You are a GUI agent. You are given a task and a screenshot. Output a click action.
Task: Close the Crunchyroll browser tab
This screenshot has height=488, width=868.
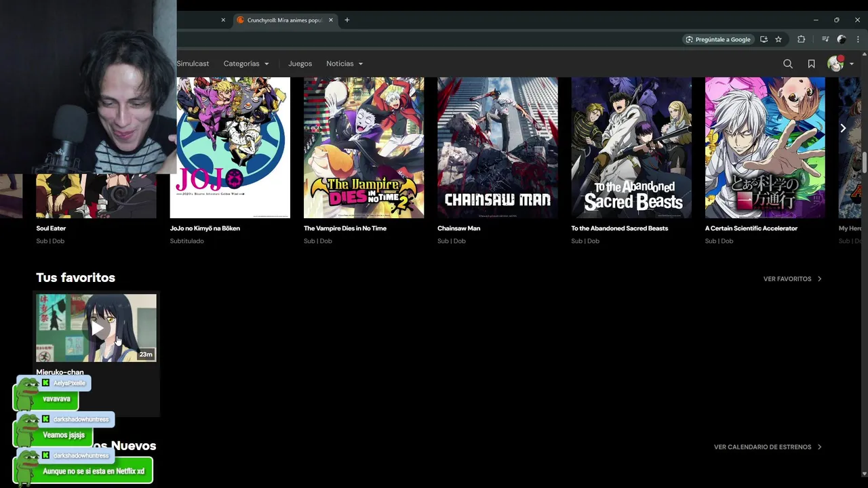tap(331, 20)
